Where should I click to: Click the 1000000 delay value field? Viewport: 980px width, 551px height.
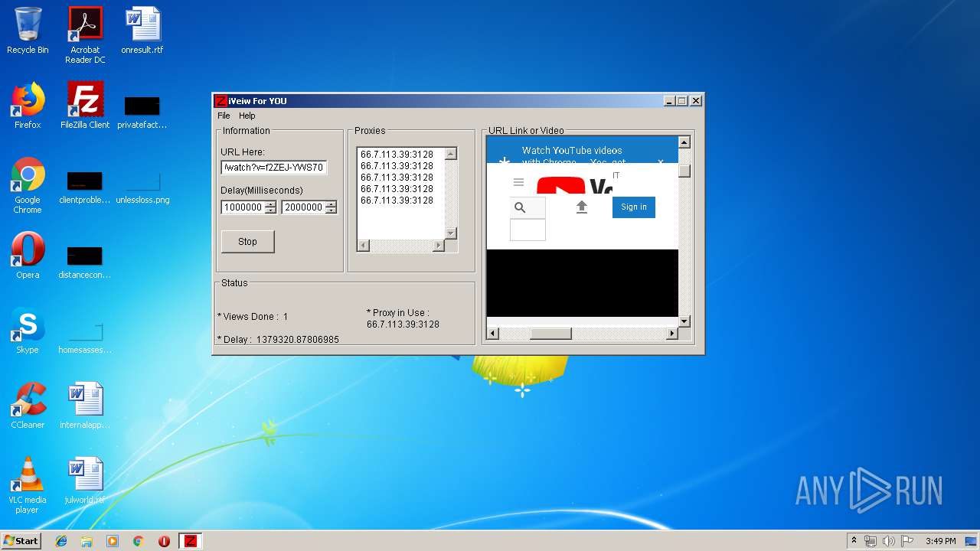pyautogui.click(x=243, y=207)
